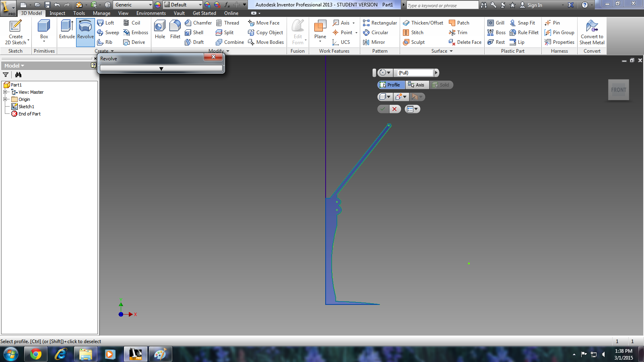Select the Move Face tool

(264, 23)
